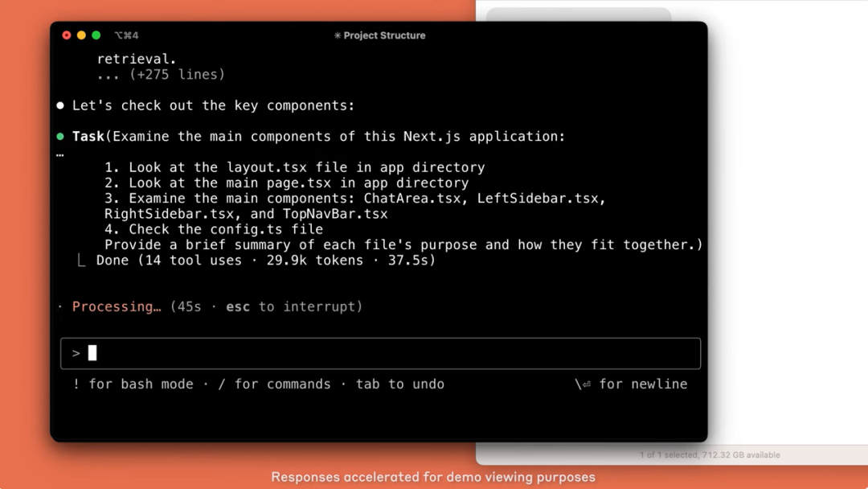This screenshot has height=489, width=868.
Task: Click the "/ for commands" hint
Action: pyautogui.click(x=274, y=384)
